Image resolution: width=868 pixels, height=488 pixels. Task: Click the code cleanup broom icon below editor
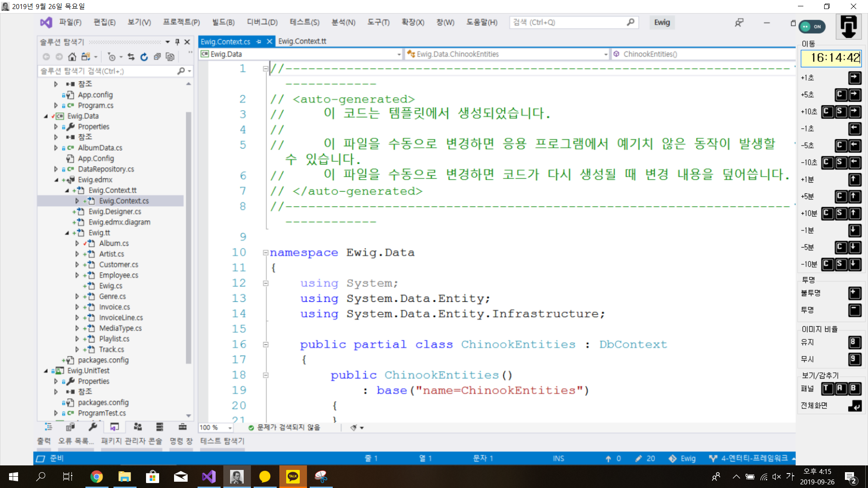(354, 427)
